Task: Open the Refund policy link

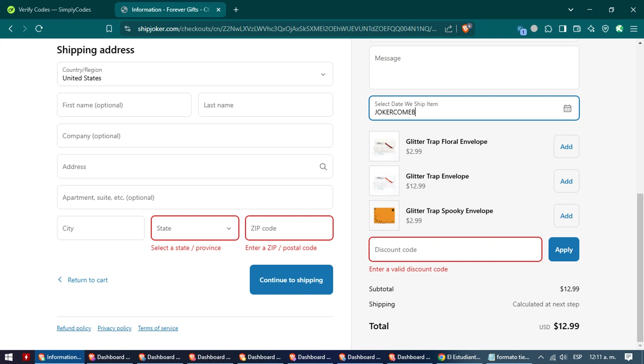Action: [x=74, y=328]
